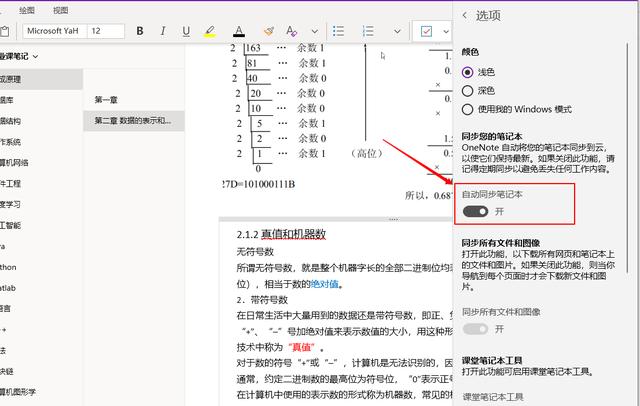
Task: Select the 浅色 color option
Action: click(x=467, y=72)
